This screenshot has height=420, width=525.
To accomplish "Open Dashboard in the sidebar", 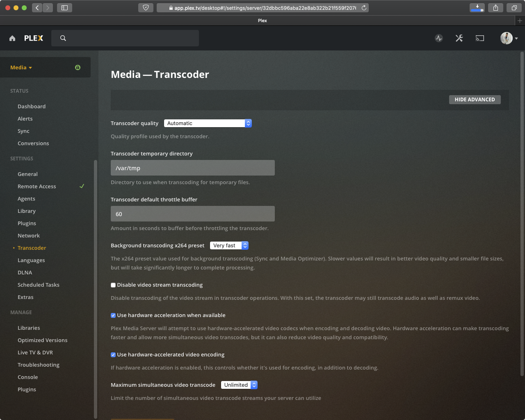I will (32, 106).
